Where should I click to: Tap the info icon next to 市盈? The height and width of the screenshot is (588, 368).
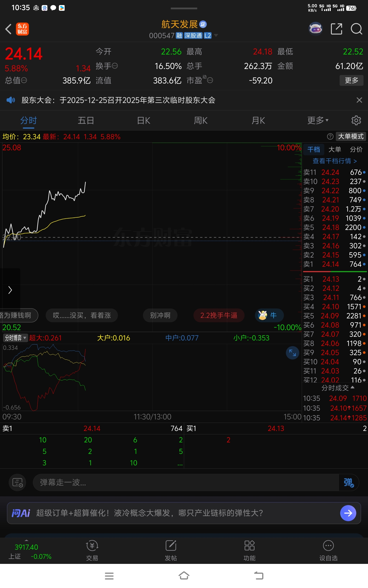click(210, 80)
